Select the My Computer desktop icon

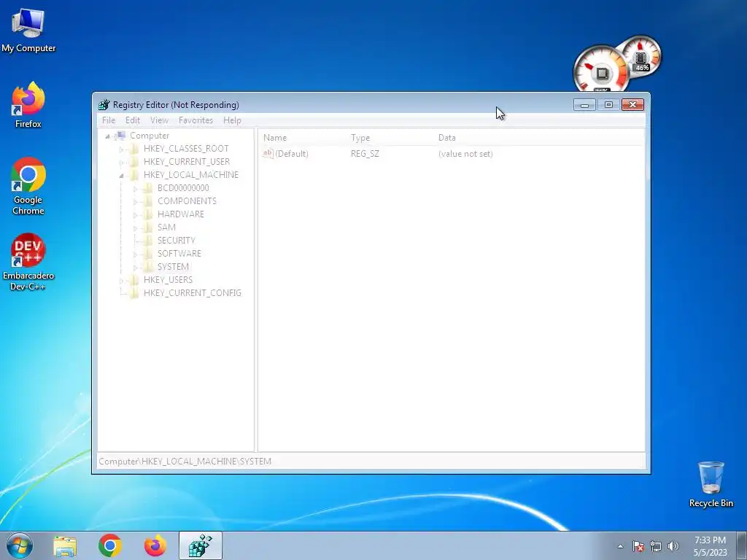pos(28,29)
